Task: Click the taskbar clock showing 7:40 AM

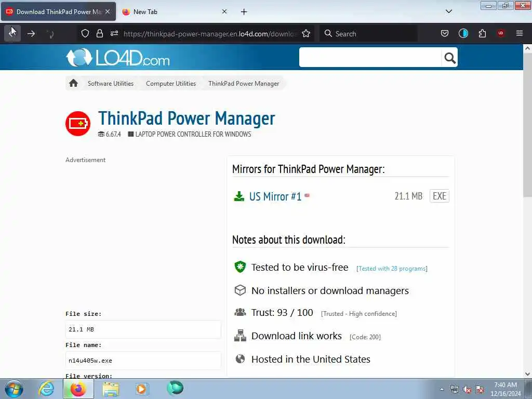Action: tap(505, 389)
